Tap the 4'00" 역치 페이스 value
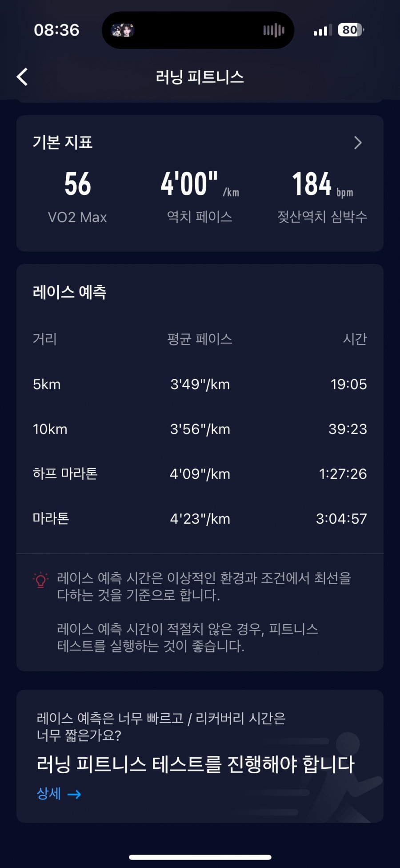 tap(200, 184)
